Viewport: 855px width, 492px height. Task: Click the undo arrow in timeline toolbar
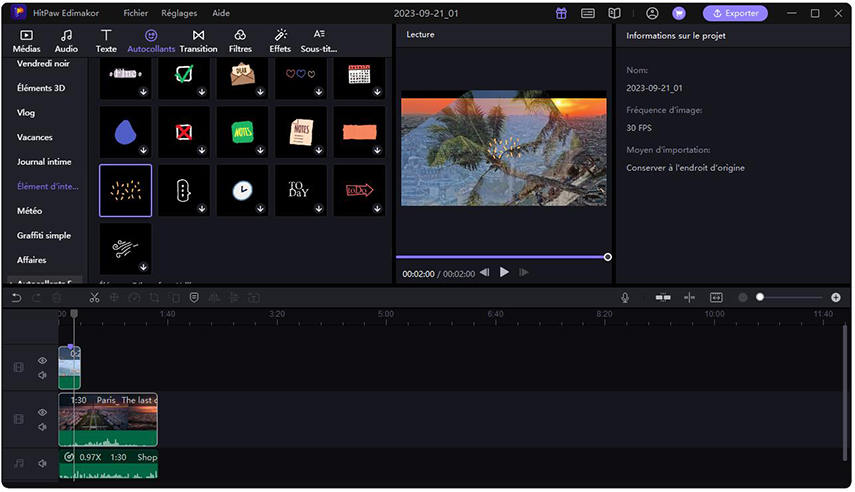point(16,297)
